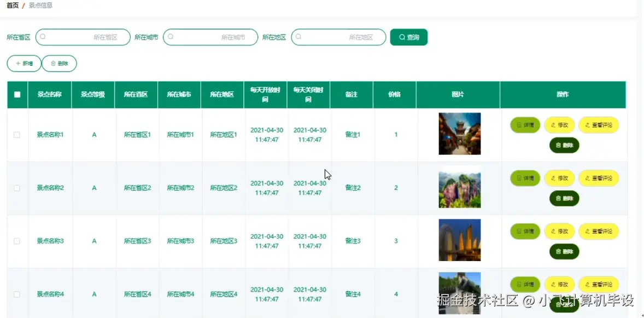Screen dimensions: 644x318
Task: Click cell text 景点名称3
Action: pyautogui.click(x=50, y=241)
